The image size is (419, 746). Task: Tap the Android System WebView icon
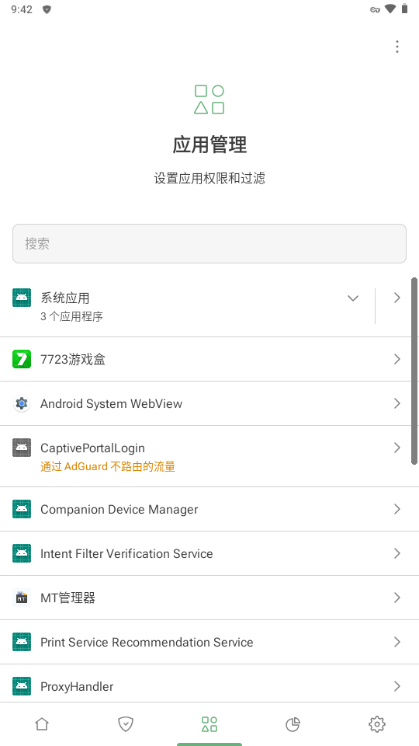[21, 403]
